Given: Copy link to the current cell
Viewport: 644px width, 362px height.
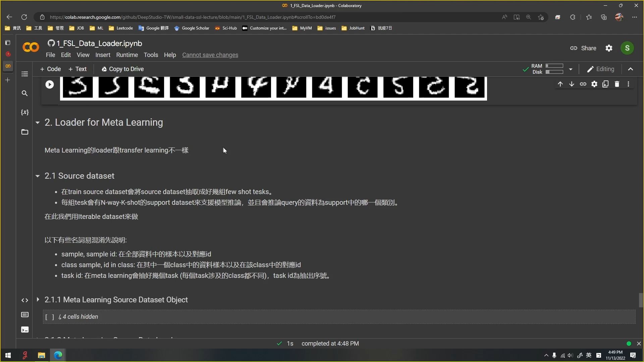Looking at the screenshot, I should (583, 84).
